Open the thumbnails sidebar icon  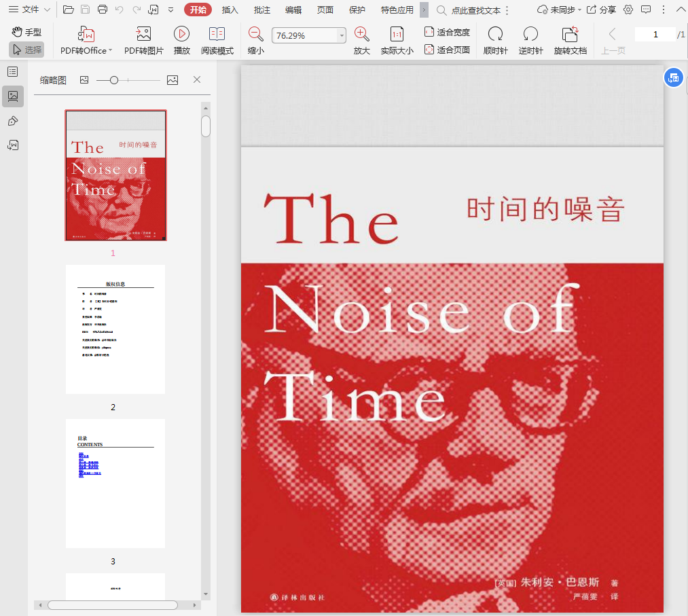(x=13, y=96)
